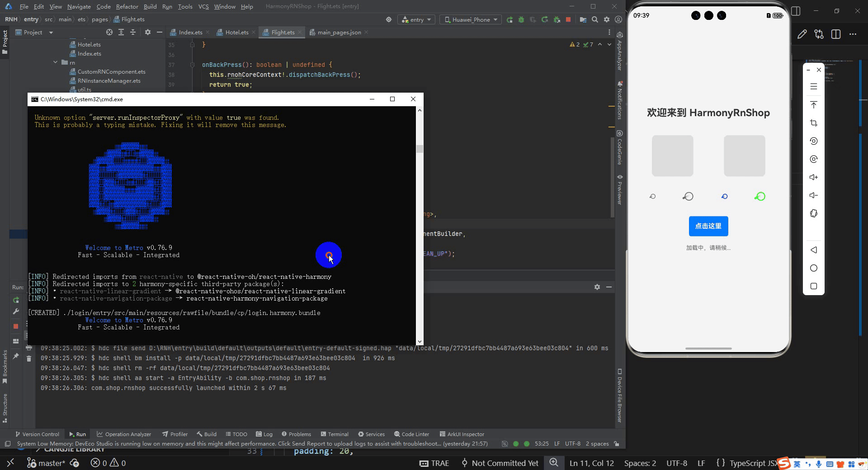Screen dimensions: 868x470
Task: Open Project panel options gear
Action: (x=147, y=32)
